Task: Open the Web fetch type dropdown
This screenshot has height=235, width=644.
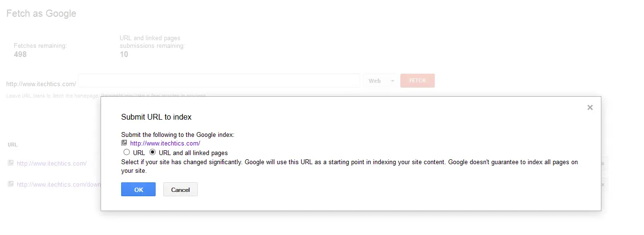Action: pyautogui.click(x=380, y=81)
